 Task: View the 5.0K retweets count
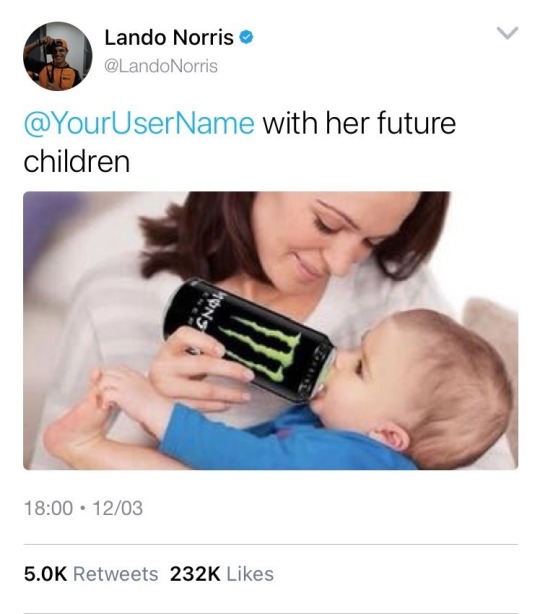point(45,574)
